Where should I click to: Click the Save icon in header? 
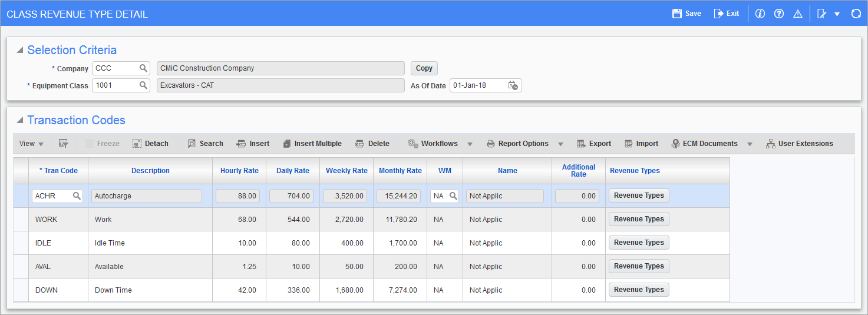tap(677, 14)
